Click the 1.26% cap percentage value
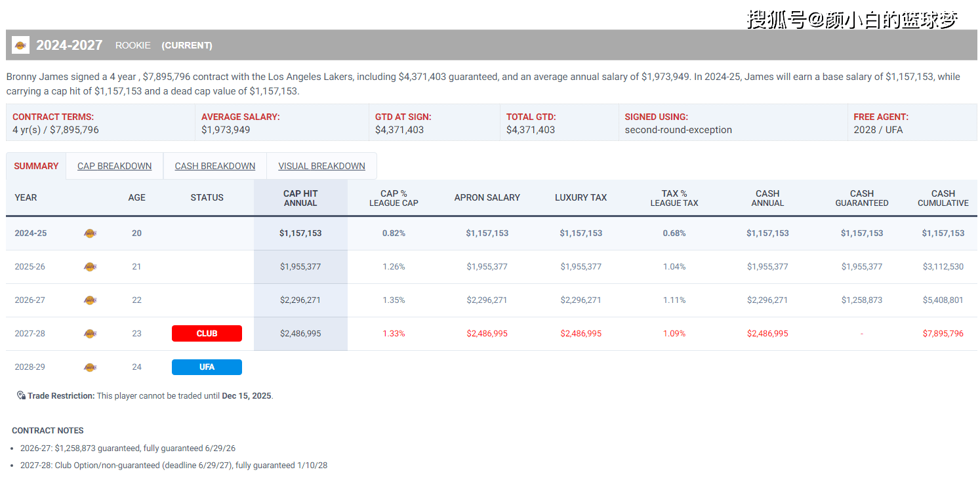The width and height of the screenshot is (980, 478). [394, 267]
